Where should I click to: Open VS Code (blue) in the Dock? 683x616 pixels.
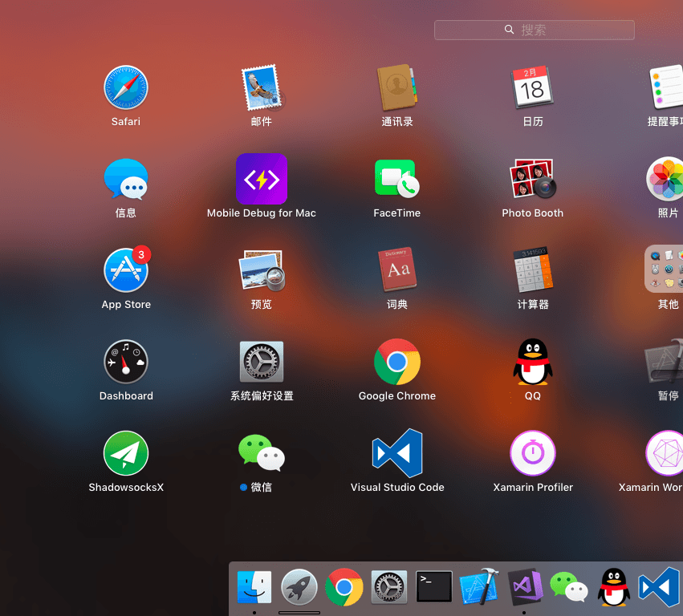pyautogui.click(x=660, y=587)
